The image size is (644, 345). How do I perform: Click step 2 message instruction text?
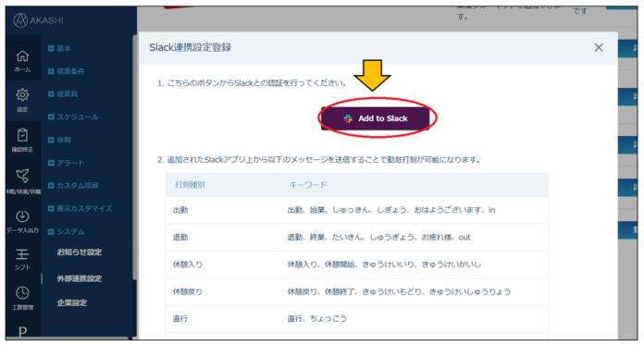click(x=319, y=160)
